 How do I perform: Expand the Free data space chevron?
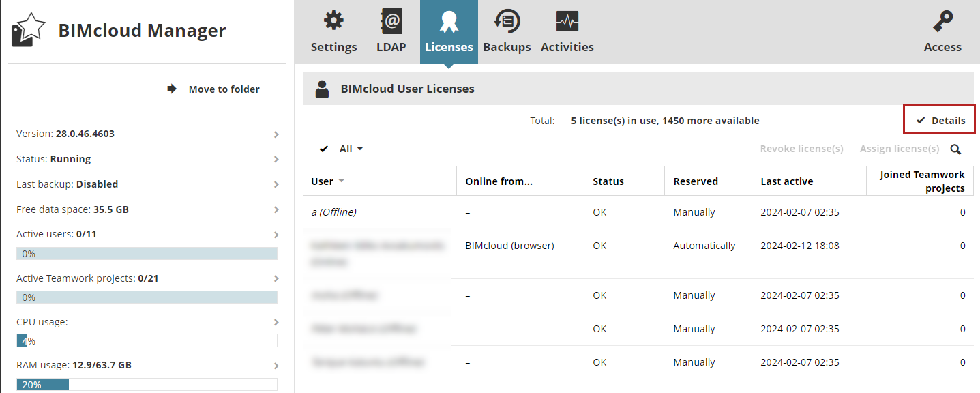[276, 210]
